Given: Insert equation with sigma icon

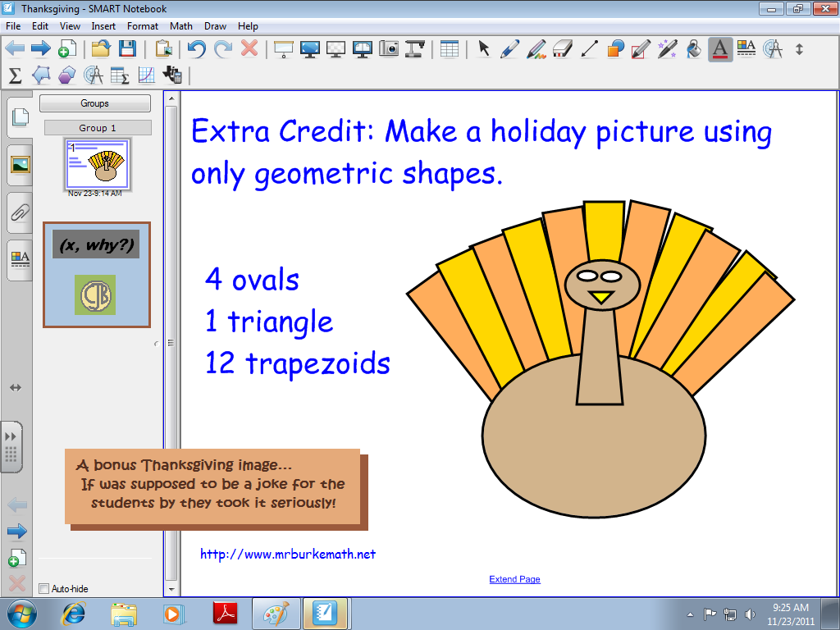Looking at the screenshot, I should pos(15,75).
